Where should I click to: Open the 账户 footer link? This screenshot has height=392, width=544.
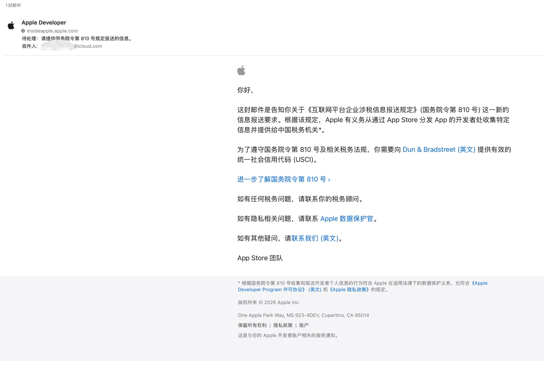[304, 325]
